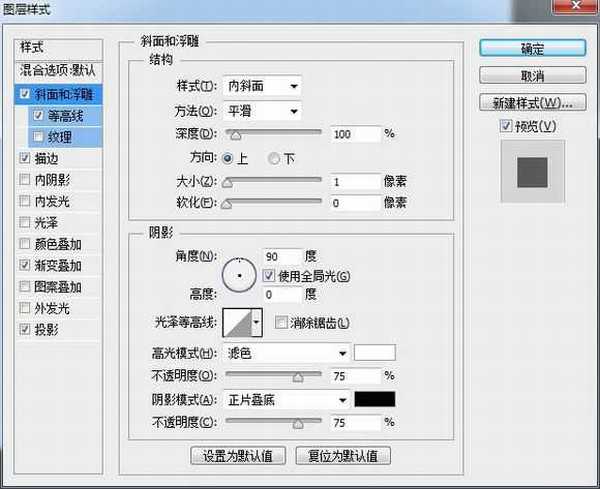The image size is (600, 489).
Task: Click the black shadow color swatch
Action: (x=376, y=399)
